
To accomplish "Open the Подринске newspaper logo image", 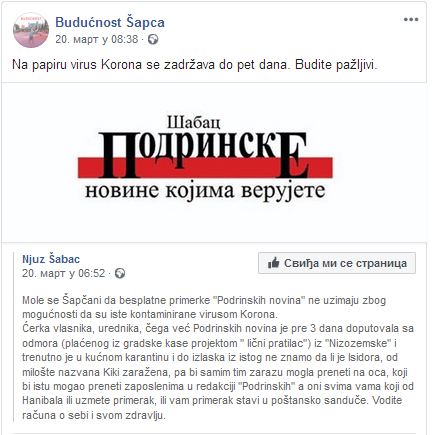I will [x=206, y=157].
